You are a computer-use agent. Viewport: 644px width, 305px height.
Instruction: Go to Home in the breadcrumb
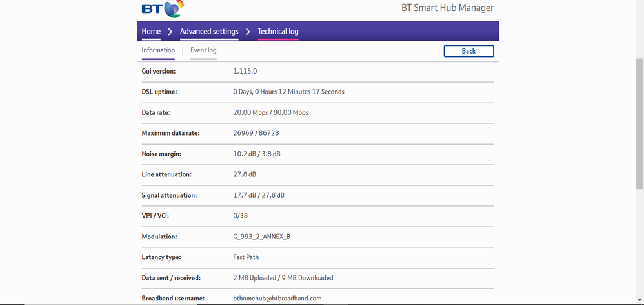[x=151, y=32]
